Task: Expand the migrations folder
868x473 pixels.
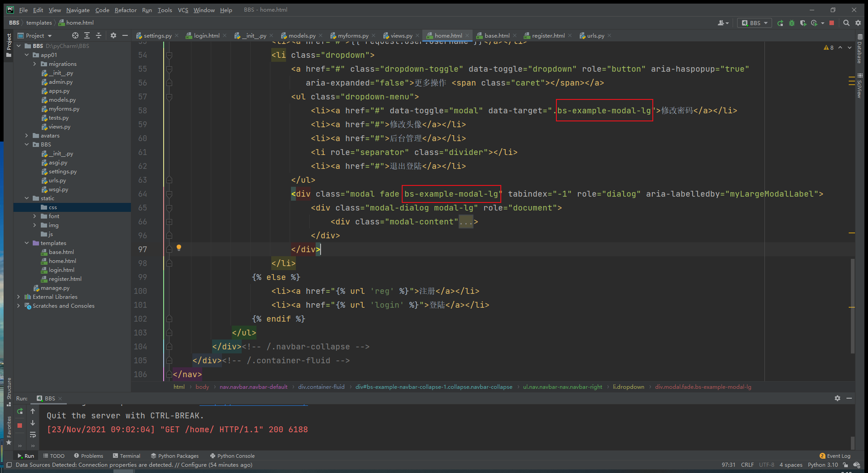Action: click(35, 64)
